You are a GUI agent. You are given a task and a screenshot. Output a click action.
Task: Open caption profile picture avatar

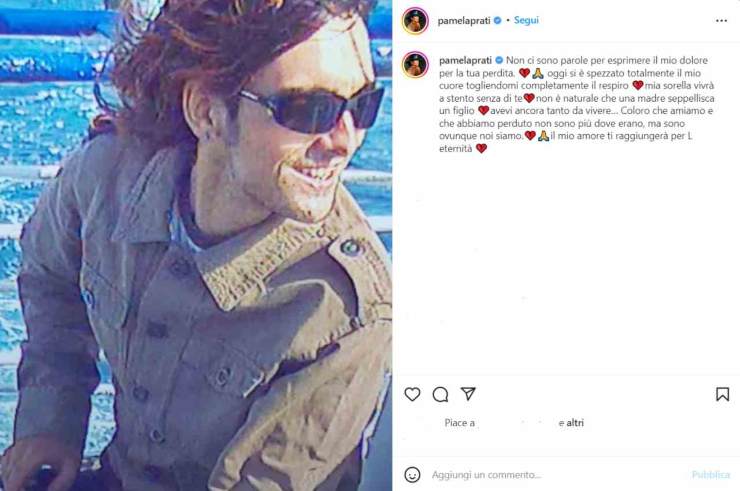tap(415, 65)
